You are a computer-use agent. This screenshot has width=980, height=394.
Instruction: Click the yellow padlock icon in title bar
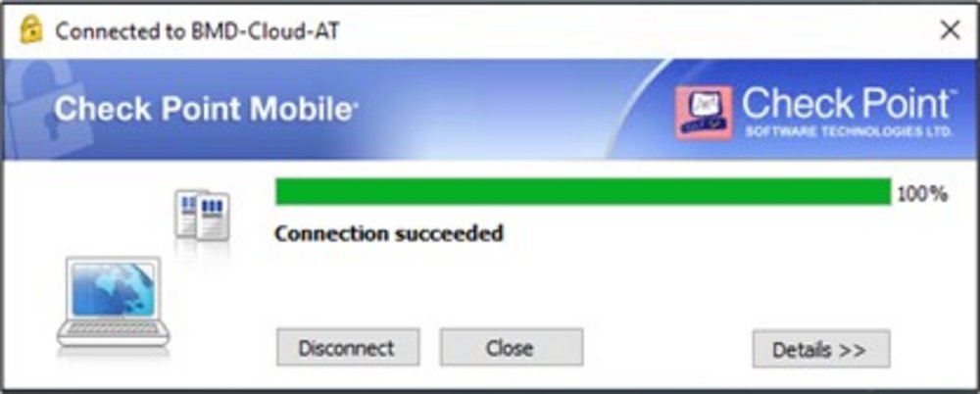(30, 29)
